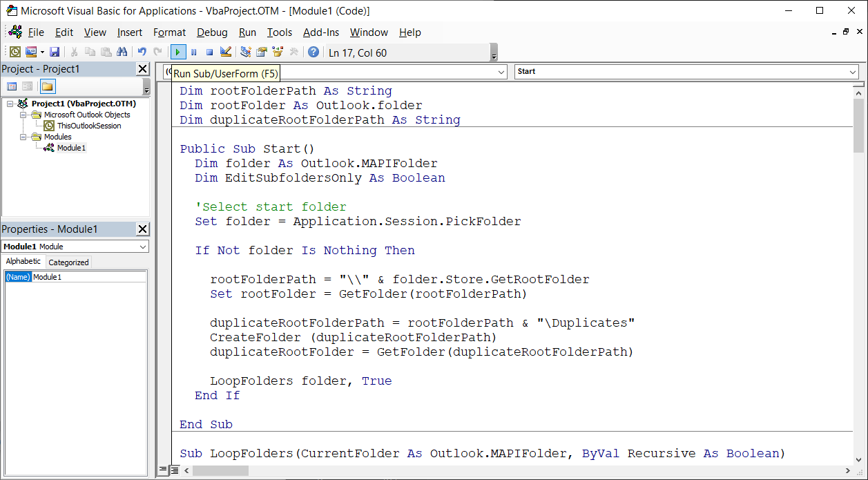This screenshot has height=480, width=868.
Task: Open the Insert menu
Action: click(x=130, y=32)
